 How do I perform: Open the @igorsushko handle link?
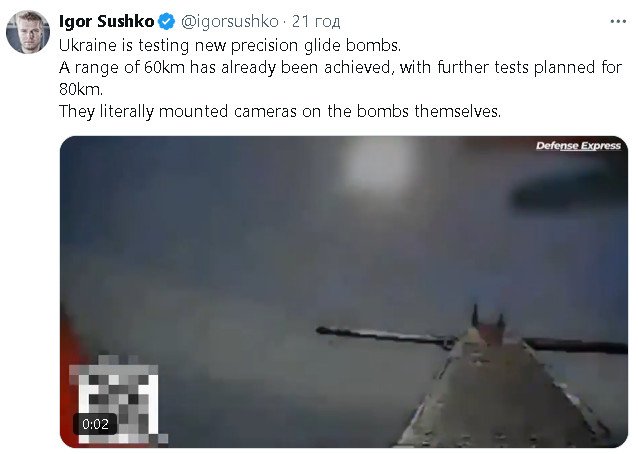229,22
